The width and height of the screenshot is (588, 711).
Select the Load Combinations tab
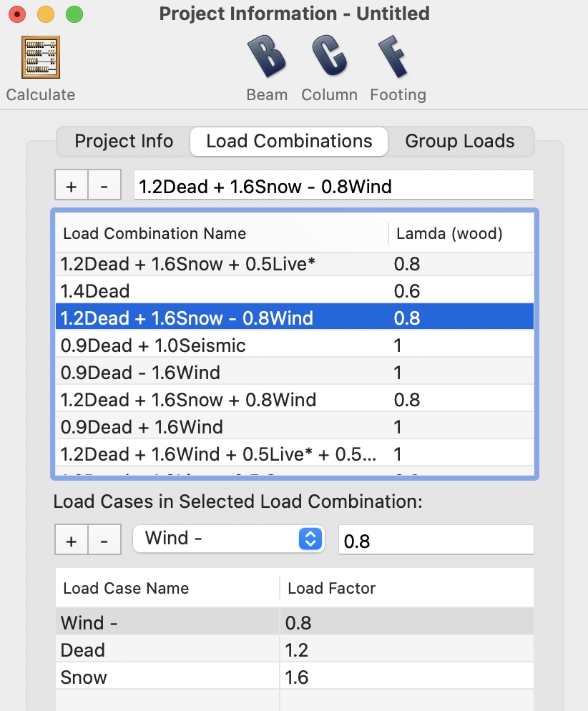click(x=289, y=142)
